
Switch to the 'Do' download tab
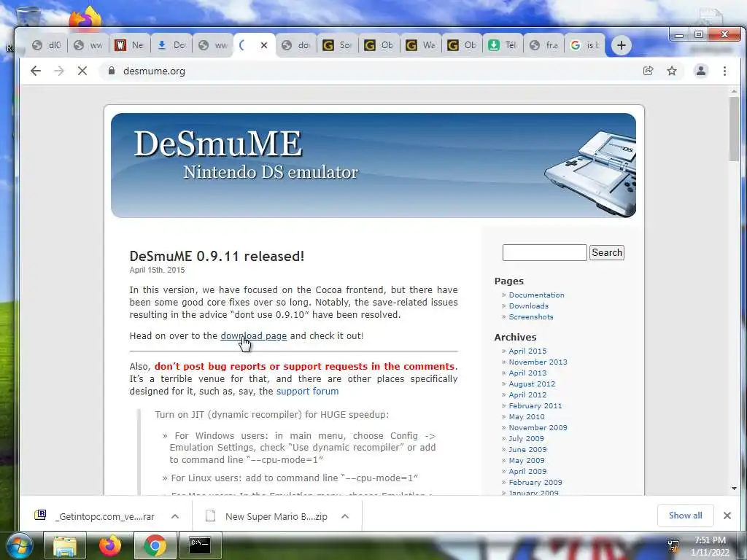pos(171,45)
